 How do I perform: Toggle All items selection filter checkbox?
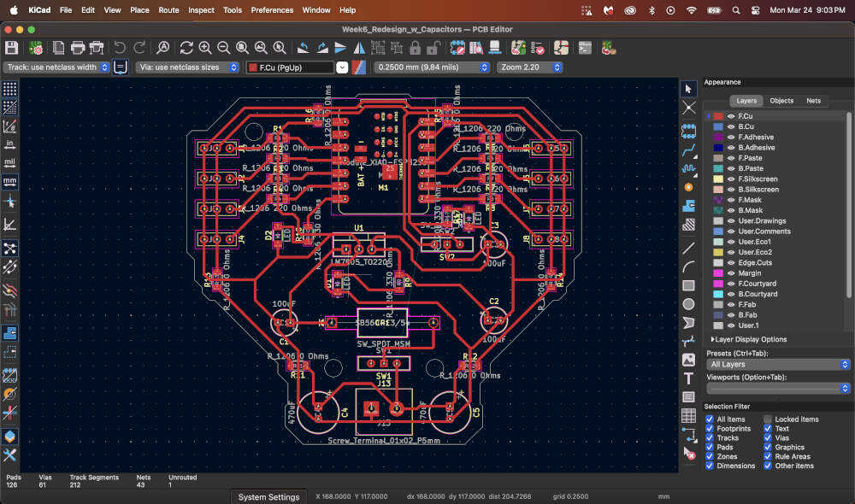pos(710,419)
